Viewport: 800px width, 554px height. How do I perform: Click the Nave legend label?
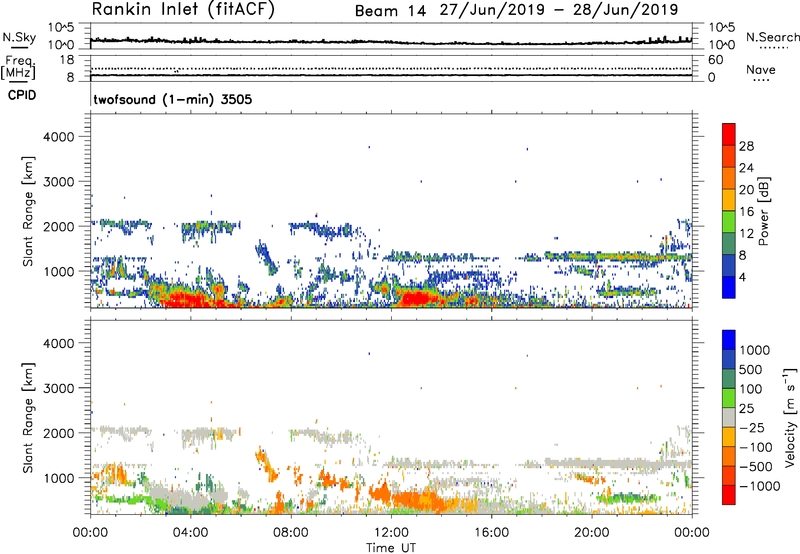tap(761, 70)
